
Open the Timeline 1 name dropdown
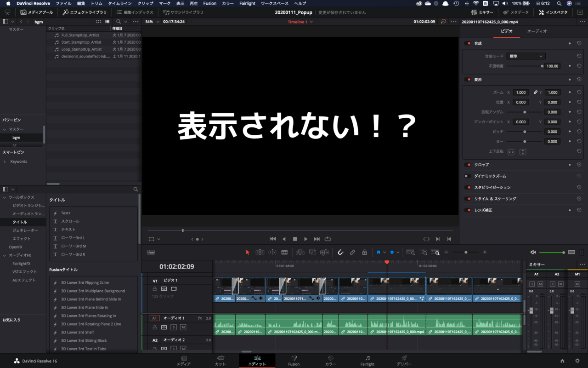(x=300, y=22)
